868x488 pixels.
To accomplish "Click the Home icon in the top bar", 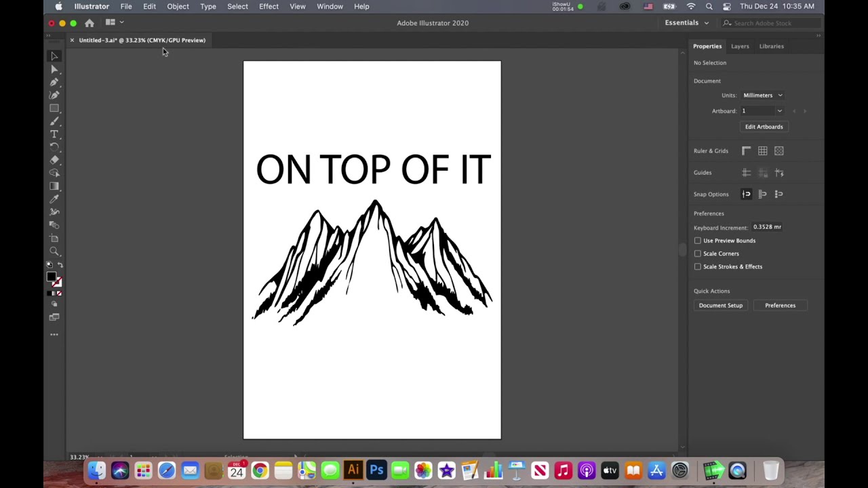I will click(x=90, y=23).
